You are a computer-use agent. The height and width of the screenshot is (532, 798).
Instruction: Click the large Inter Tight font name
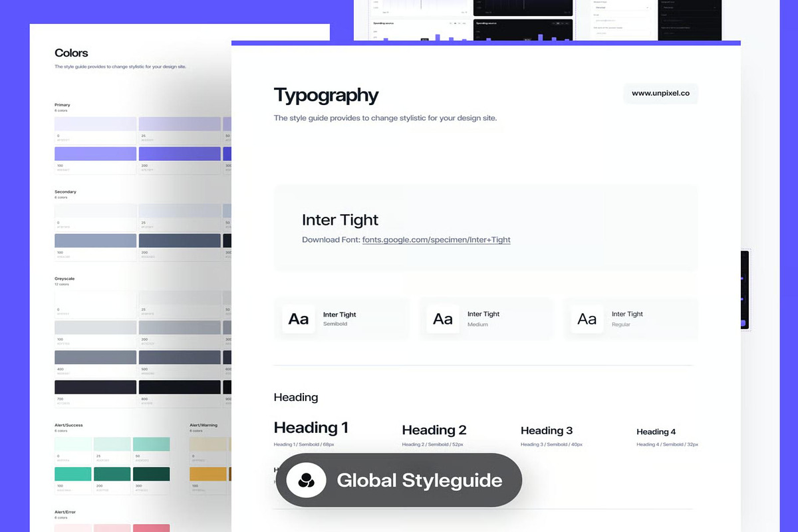click(340, 220)
